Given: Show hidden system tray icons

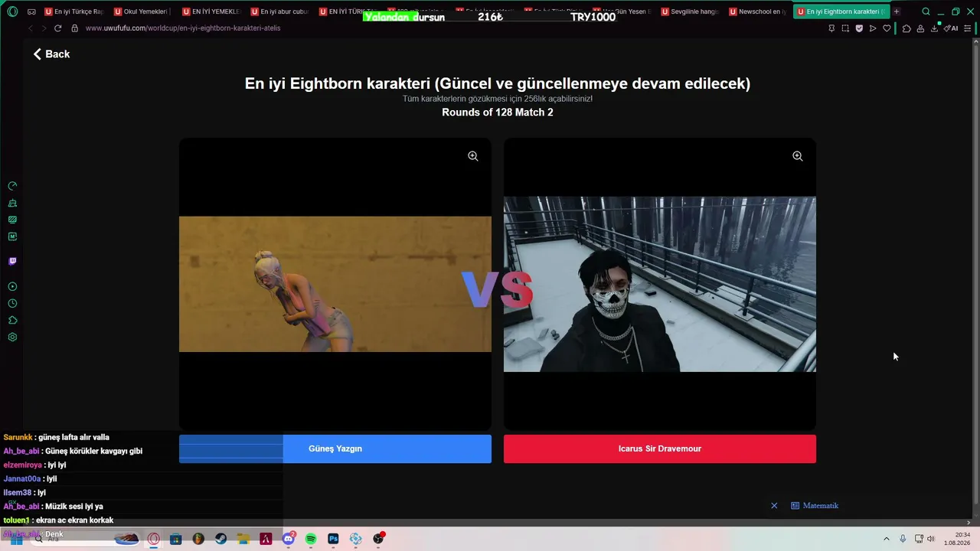Looking at the screenshot, I should 887,539.
